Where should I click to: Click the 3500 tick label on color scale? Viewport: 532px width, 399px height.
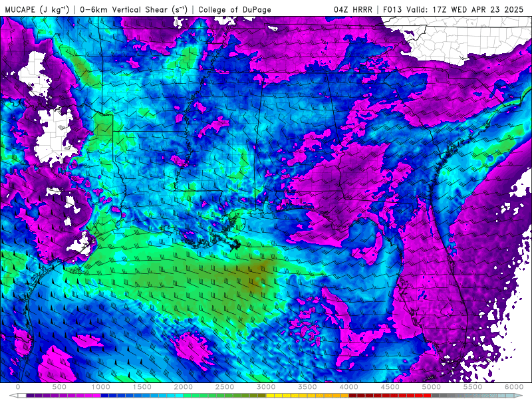point(307,387)
